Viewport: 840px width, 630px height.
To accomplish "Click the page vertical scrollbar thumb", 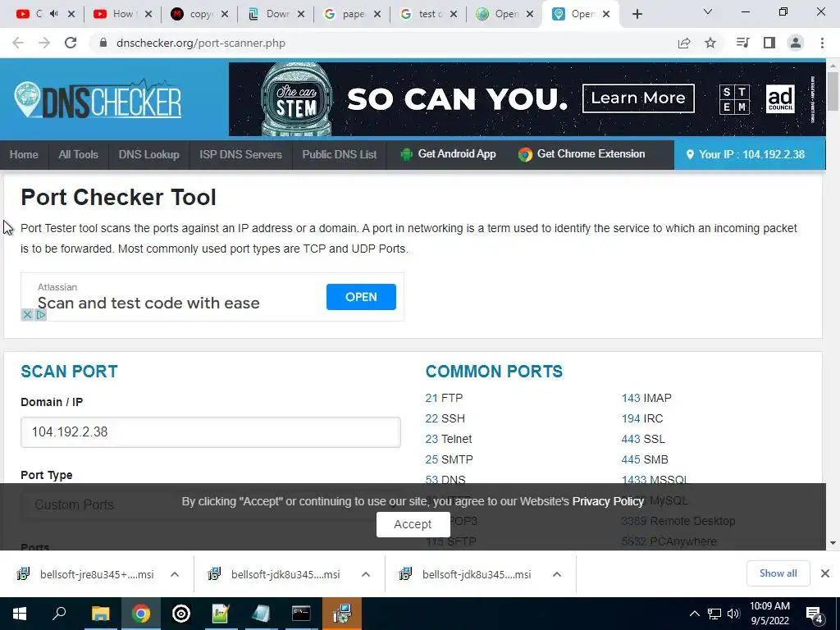I will [x=833, y=91].
